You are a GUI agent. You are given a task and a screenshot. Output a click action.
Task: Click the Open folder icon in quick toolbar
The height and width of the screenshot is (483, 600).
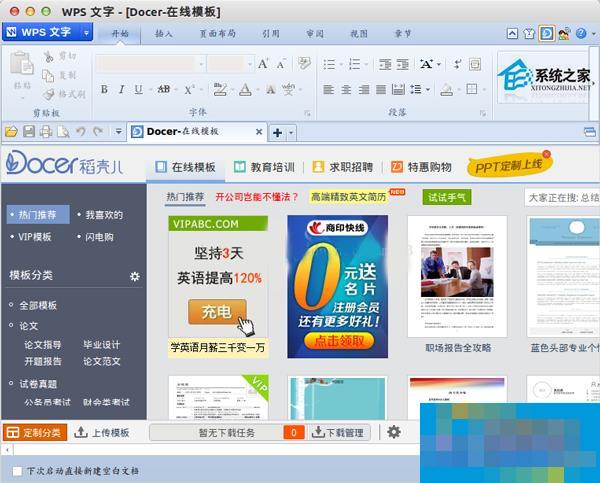tap(11, 132)
